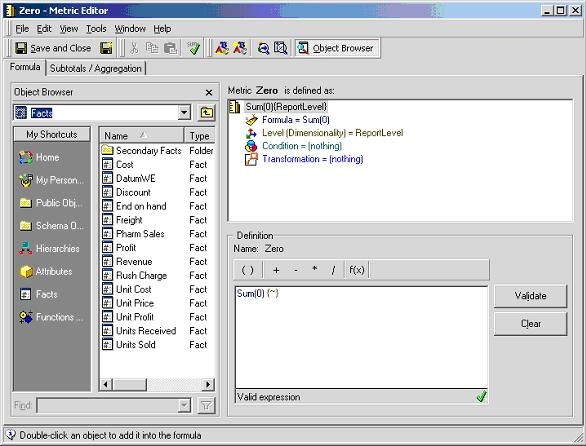Open the Attributes shortcut
Image resolution: width=586 pixels, height=446 pixels.
pyautogui.click(x=46, y=271)
